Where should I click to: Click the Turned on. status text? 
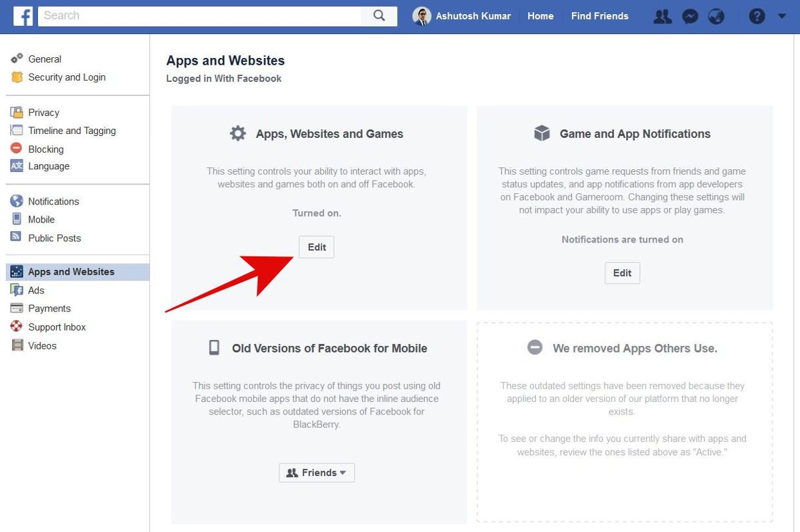[317, 213]
